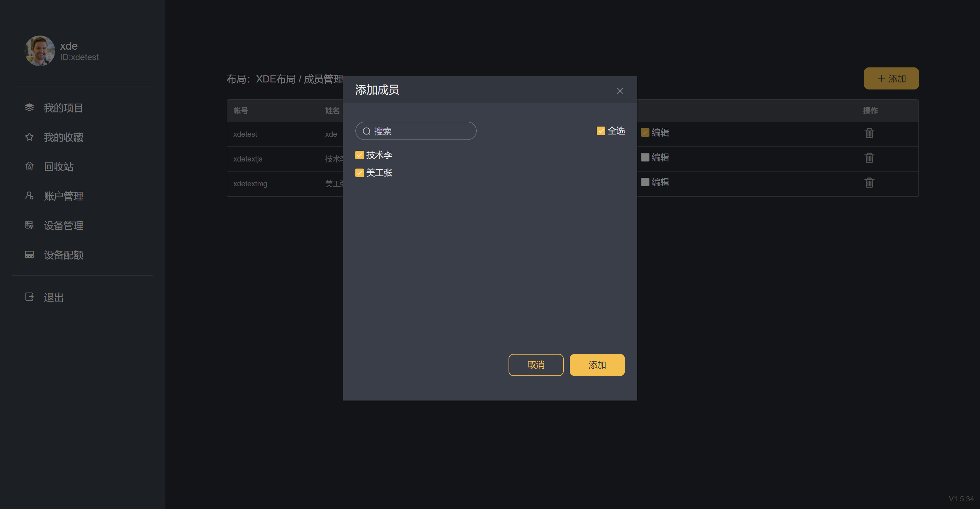Click the ID:xdetest label
This screenshot has height=509, width=980.
click(x=79, y=57)
